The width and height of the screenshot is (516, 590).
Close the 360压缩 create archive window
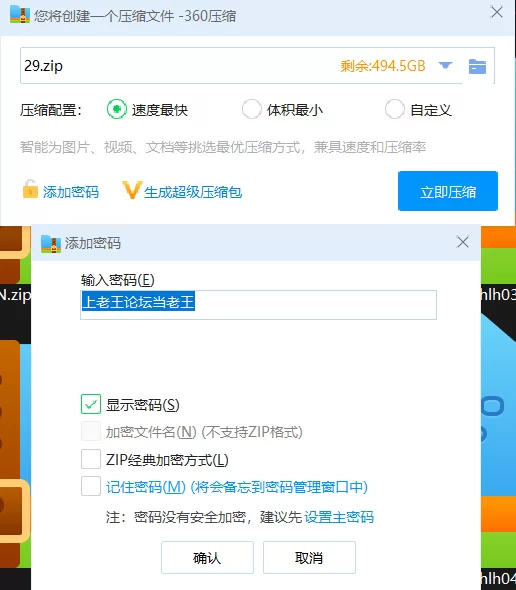497,12
